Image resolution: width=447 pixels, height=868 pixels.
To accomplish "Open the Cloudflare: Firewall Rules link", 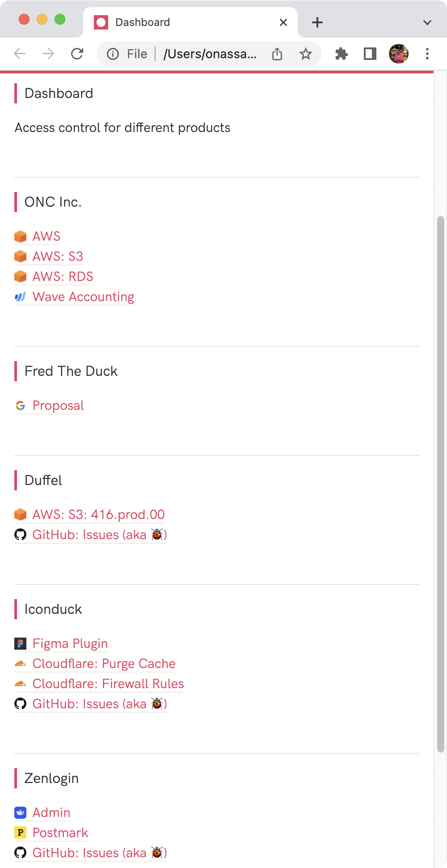I will click(x=108, y=684).
